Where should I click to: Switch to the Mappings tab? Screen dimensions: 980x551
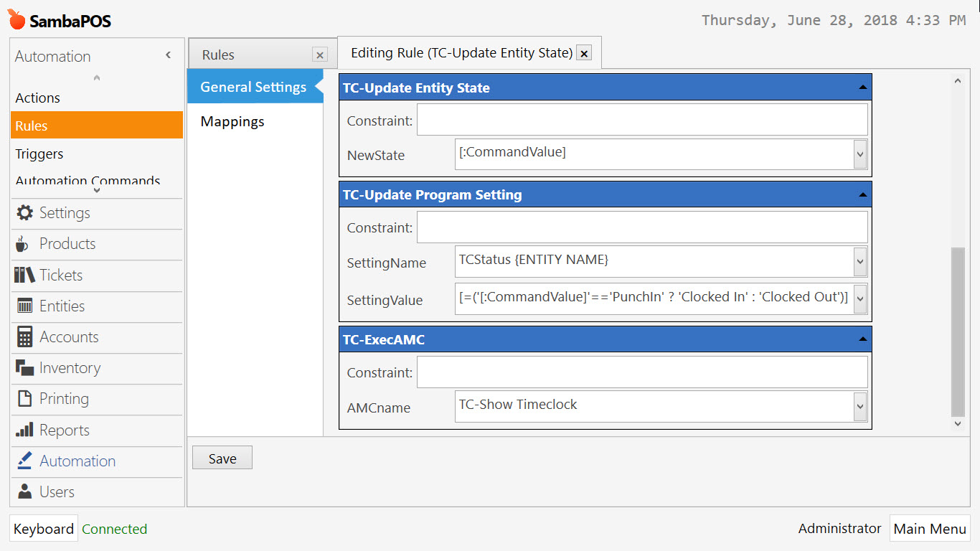(232, 121)
